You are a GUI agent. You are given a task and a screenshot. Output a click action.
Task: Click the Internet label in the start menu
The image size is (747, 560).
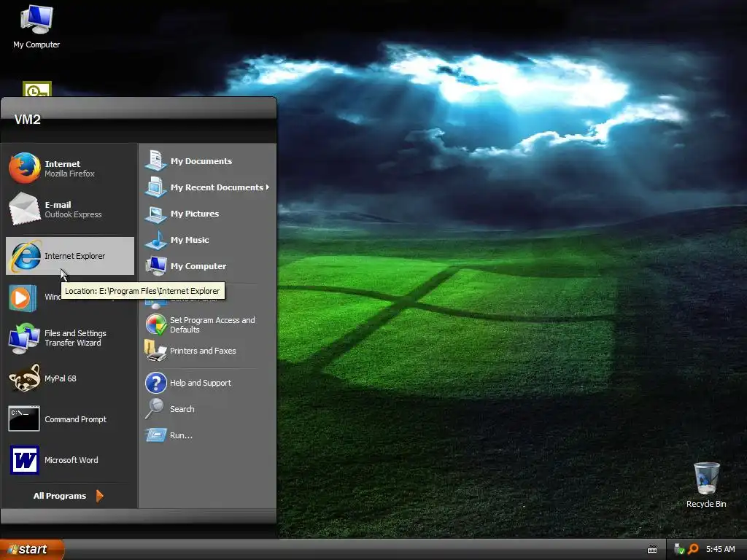(63, 164)
